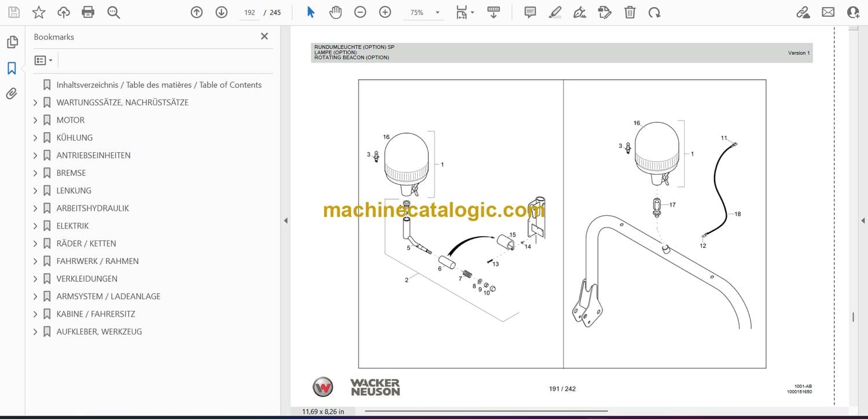This screenshot has height=419, width=868.
Task: Rotate page with the rotate icon
Action: [x=654, y=12]
